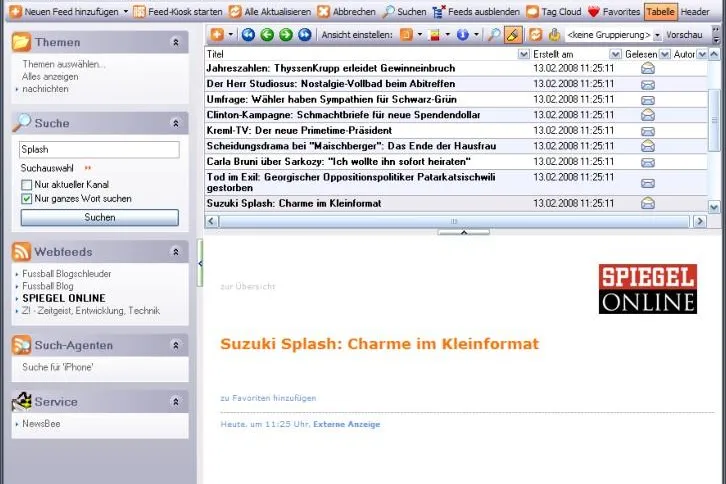Viewport: 726px width, 484px height.
Task: Open the Gelesen column filter dropdown
Action: 664,54
